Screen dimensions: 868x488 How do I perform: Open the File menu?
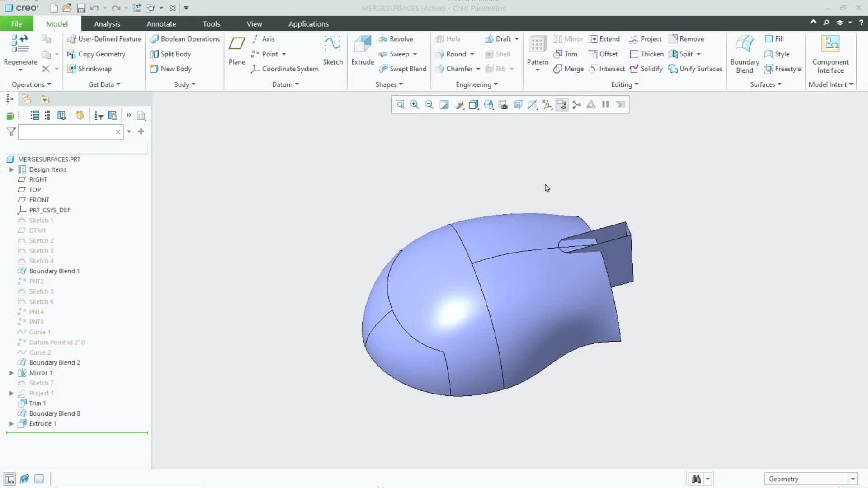(16, 23)
